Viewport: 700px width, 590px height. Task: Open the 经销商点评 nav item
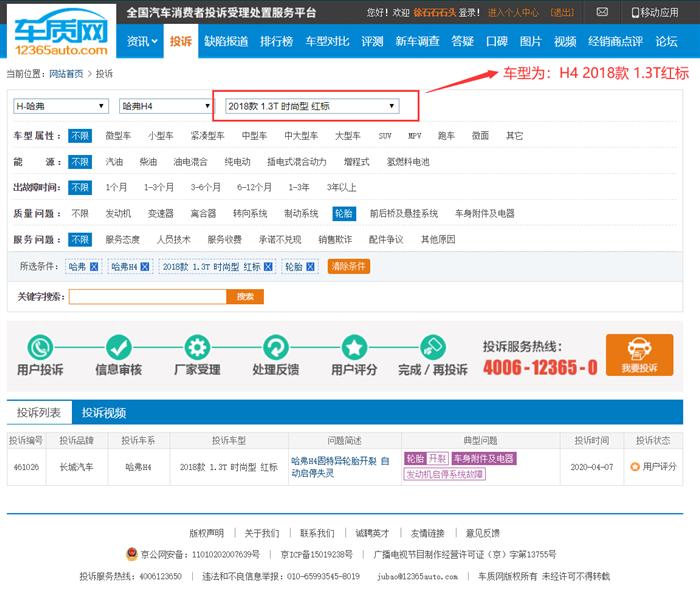(x=615, y=42)
